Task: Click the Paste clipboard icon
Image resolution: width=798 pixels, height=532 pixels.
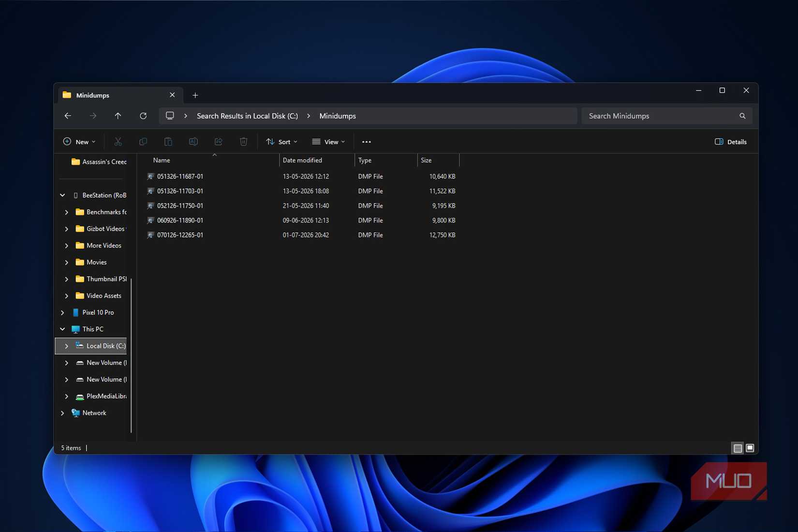Action: click(168, 142)
